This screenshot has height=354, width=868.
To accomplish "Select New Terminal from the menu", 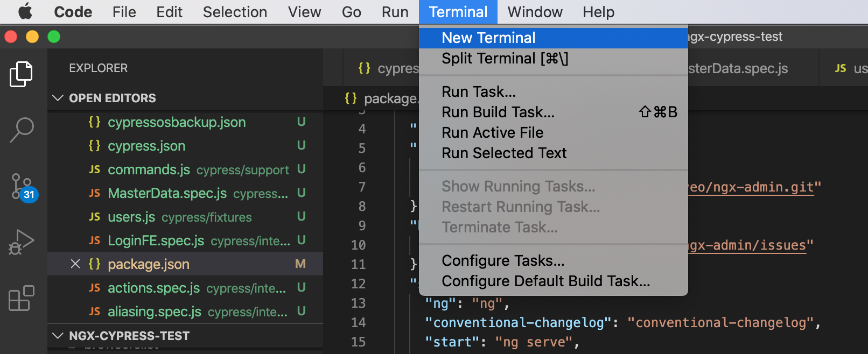I will point(488,38).
